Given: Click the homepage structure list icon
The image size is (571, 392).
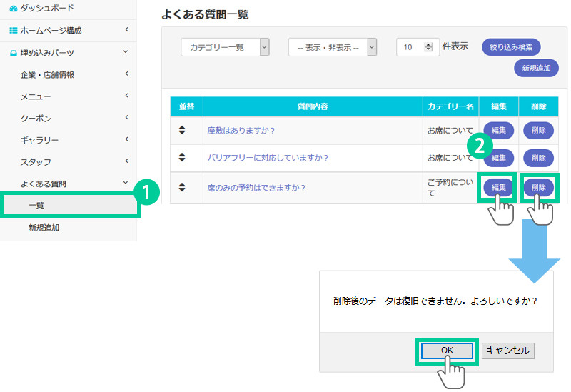Looking at the screenshot, I should click(x=14, y=30).
